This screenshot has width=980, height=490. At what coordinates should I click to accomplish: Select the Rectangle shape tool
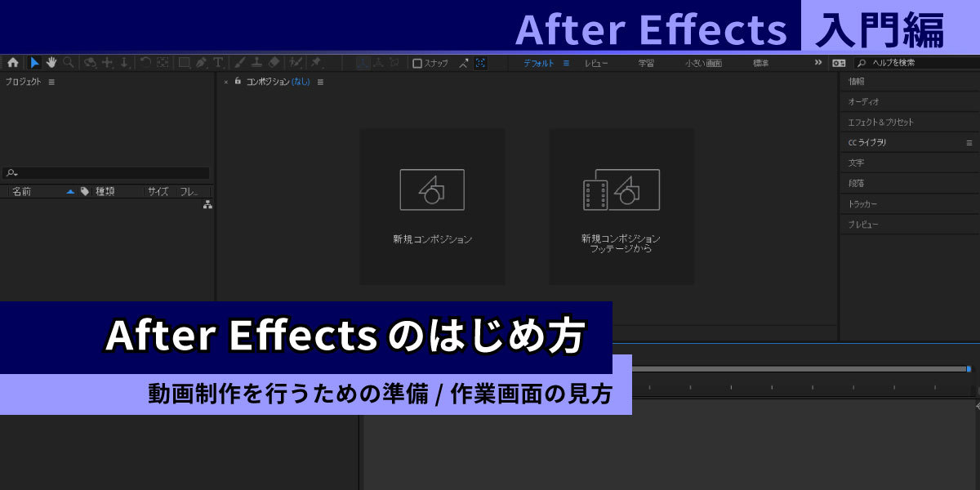pos(184,62)
